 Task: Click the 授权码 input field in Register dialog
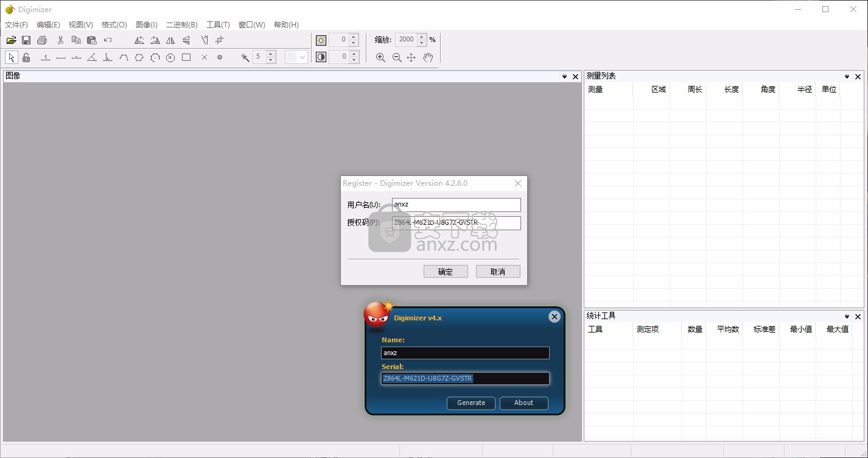click(456, 223)
